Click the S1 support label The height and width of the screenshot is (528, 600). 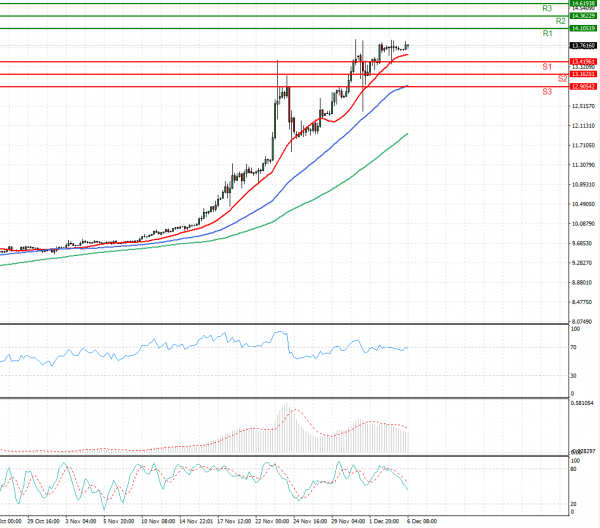pyautogui.click(x=548, y=66)
